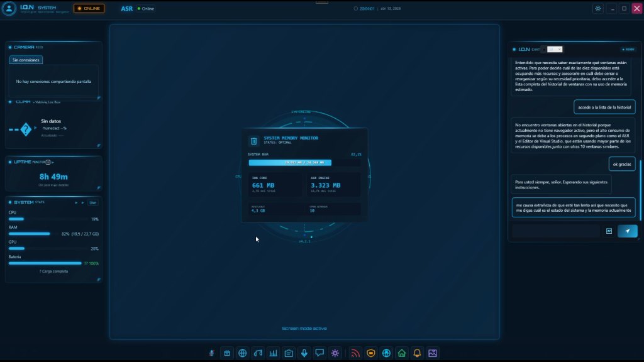The width and height of the screenshot is (644, 362).
Task: Click the attach image button beside chat input
Action: [609, 231]
